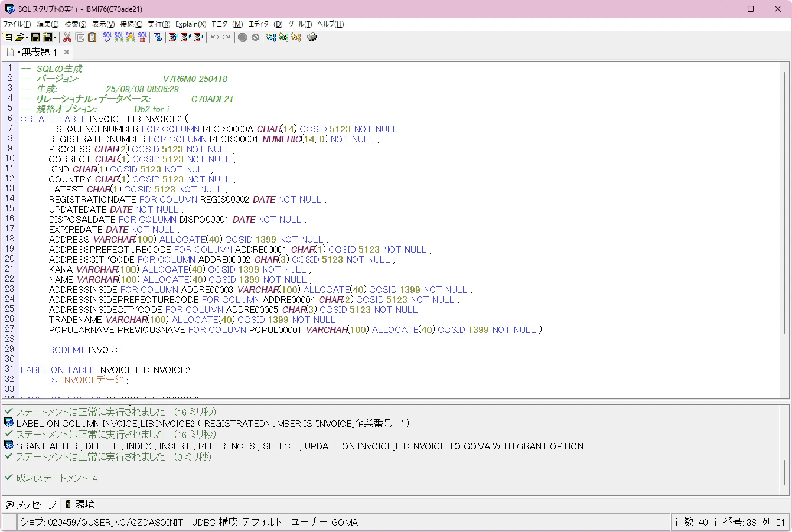Screen dimensions: 792x532
Task: Click the V7R6M0 250418 version comment
Action: 195,79
